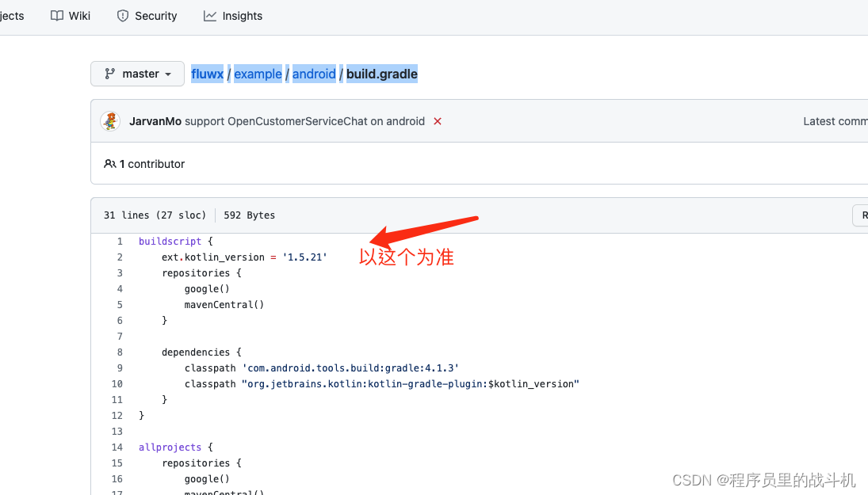This screenshot has height=495, width=868.
Task: Select line number 2
Action: pyautogui.click(x=120, y=257)
